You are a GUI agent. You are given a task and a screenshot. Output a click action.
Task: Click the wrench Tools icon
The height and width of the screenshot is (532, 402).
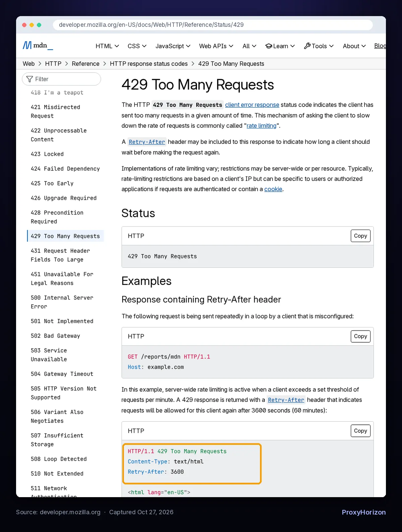(x=307, y=46)
